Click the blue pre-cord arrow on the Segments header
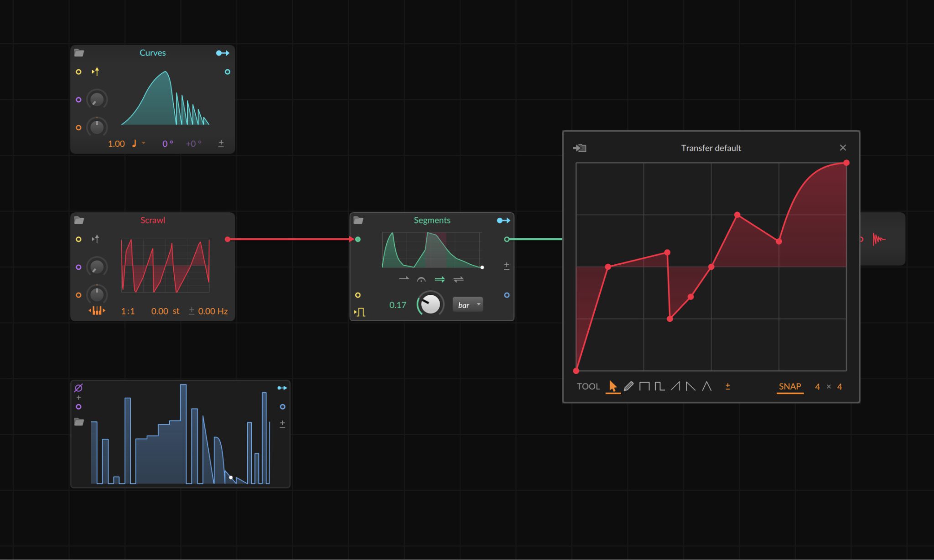934x560 pixels. click(x=504, y=220)
